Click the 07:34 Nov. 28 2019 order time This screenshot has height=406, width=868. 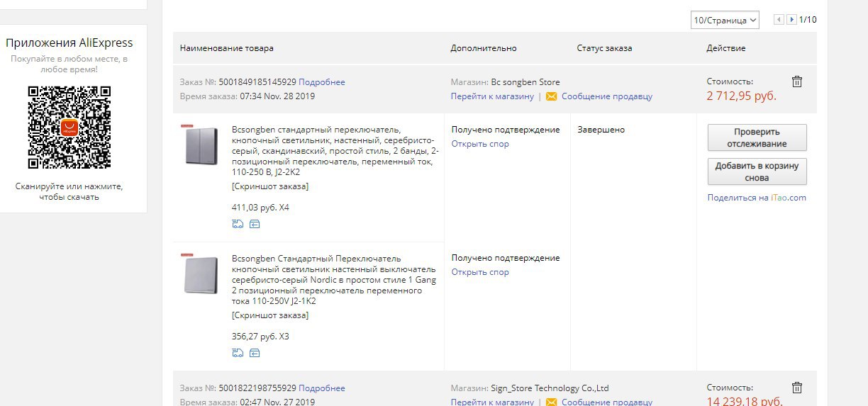point(277,96)
